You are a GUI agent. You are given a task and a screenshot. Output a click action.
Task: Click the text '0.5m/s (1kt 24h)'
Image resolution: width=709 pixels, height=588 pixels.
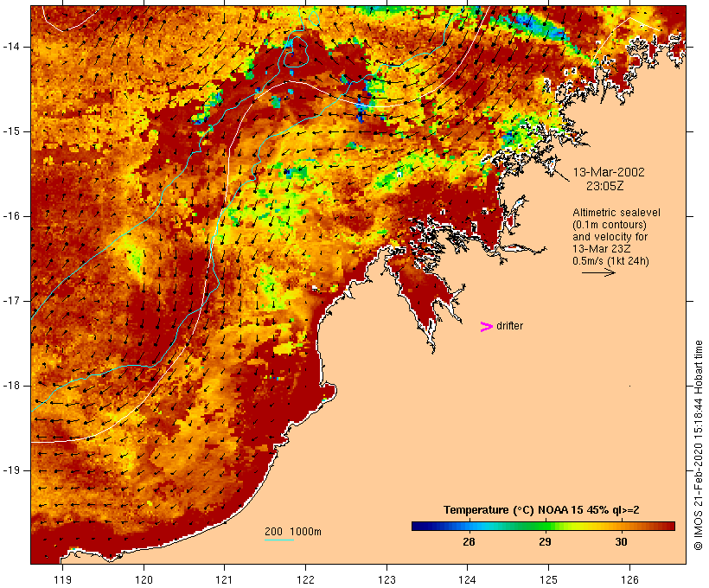(x=610, y=261)
